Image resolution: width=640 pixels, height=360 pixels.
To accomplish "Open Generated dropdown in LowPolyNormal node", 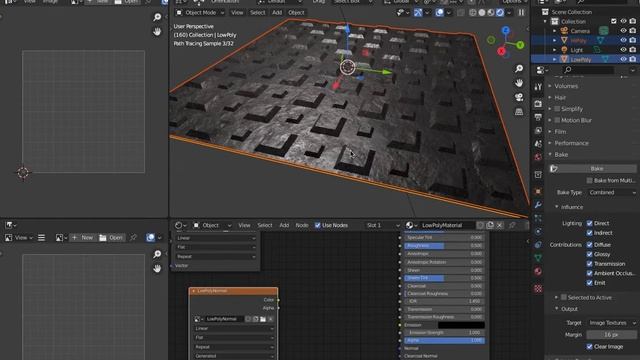I will [x=234, y=356].
